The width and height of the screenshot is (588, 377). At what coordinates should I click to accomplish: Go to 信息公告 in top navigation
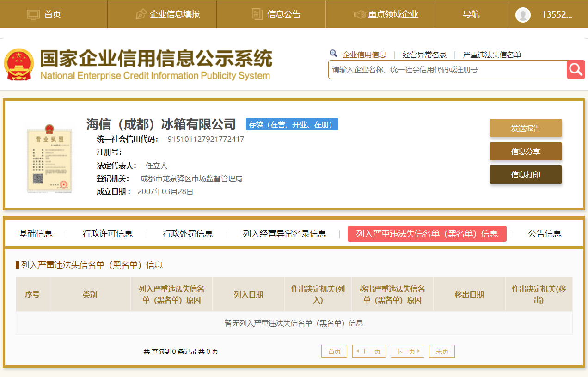[x=284, y=14]
